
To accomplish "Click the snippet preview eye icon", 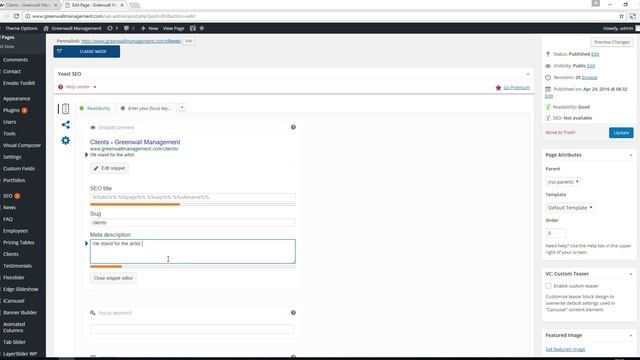I will point(93,127).
